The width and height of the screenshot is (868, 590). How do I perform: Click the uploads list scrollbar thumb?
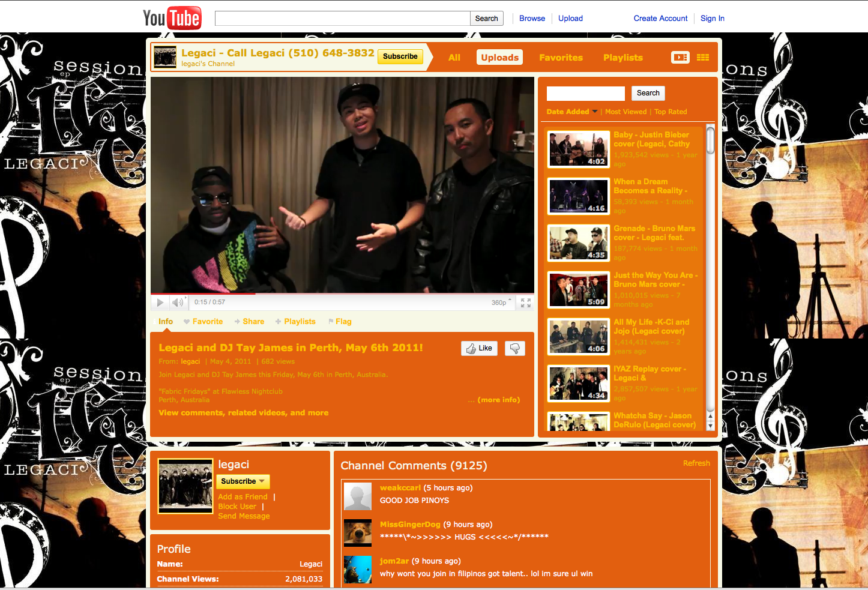point(710,139)
